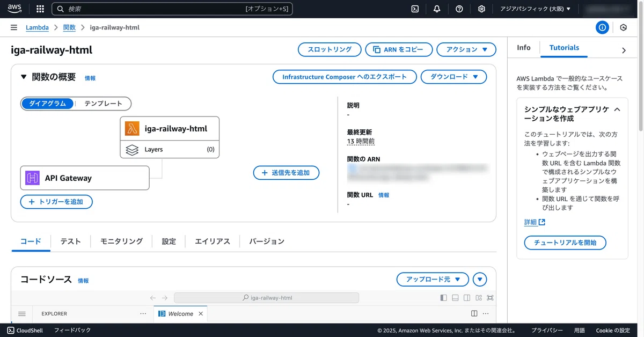Open the ダウンロード dropdown
This screenshot has width=644, height=337.
(x=453, y=77)
